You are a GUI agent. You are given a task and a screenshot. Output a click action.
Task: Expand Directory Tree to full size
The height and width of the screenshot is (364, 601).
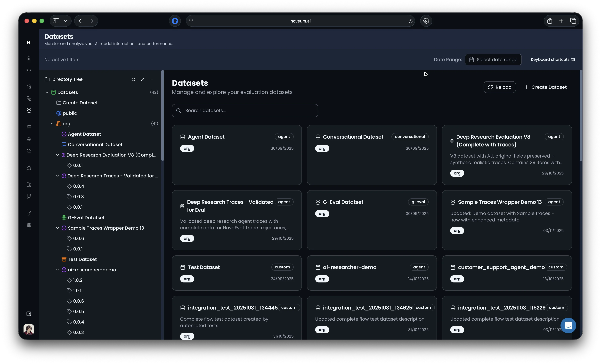pyautogui.click(x=143, y=79)
